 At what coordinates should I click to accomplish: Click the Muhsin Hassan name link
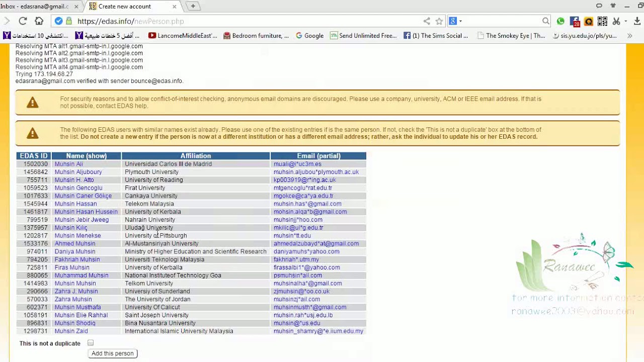[x=76, y=204]
